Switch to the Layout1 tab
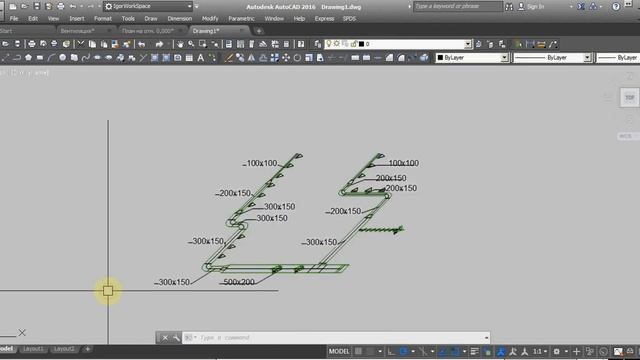 coord(33,349)
